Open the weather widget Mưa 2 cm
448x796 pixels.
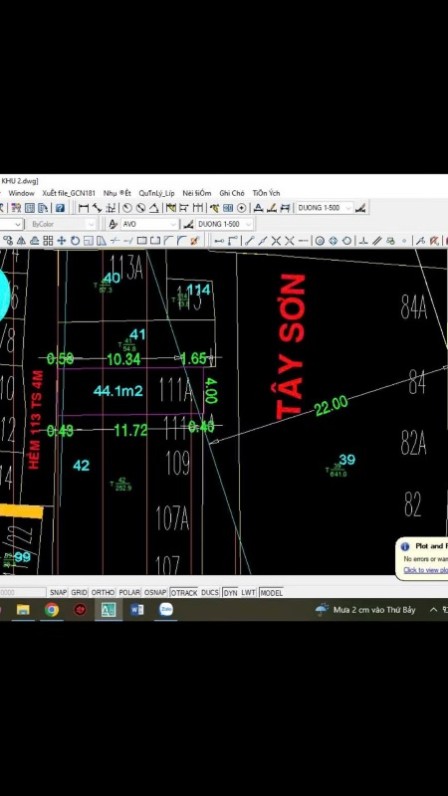pos(366,610)
